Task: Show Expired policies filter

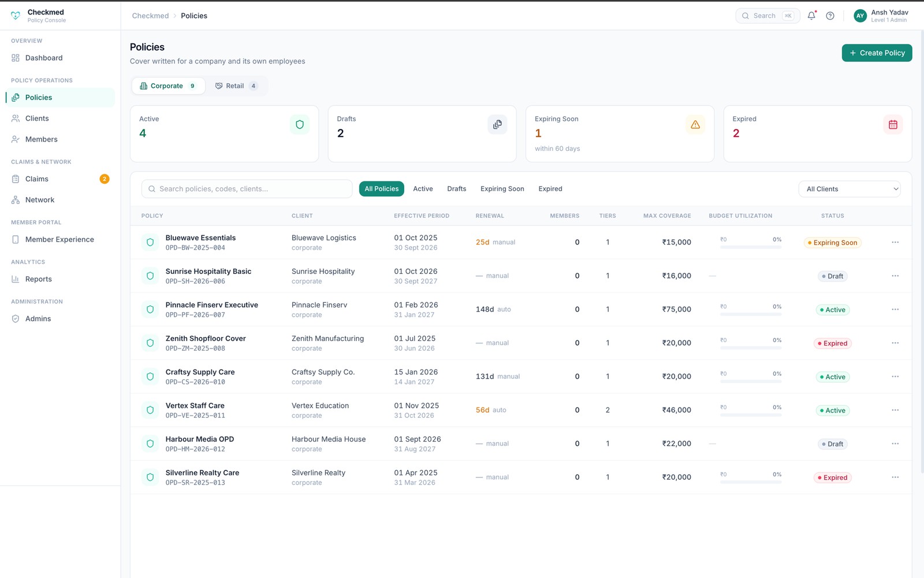Action: click(550, 189)
